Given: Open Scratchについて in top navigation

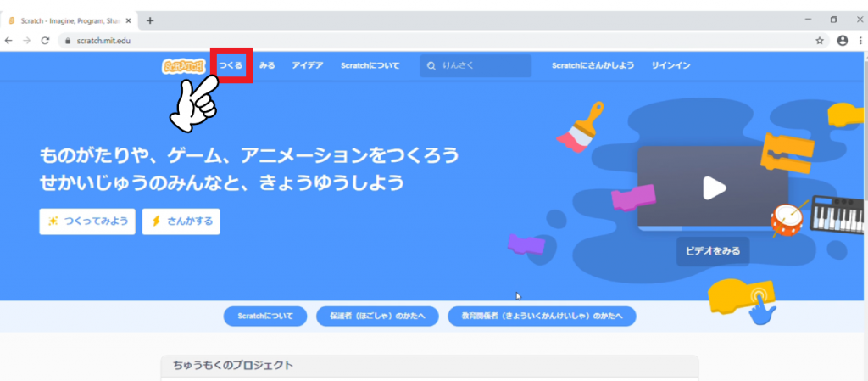Looking at the screenshot, I should click(x=370, y=65).
